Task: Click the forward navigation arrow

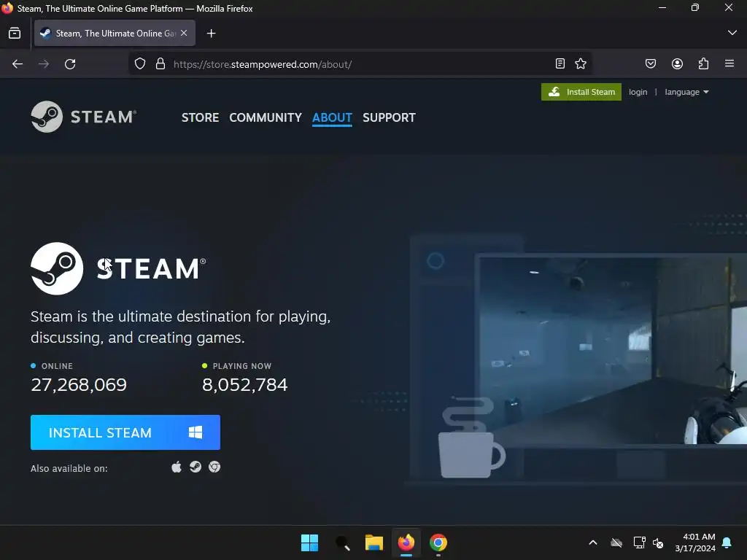Action: (x=44, y=64)
